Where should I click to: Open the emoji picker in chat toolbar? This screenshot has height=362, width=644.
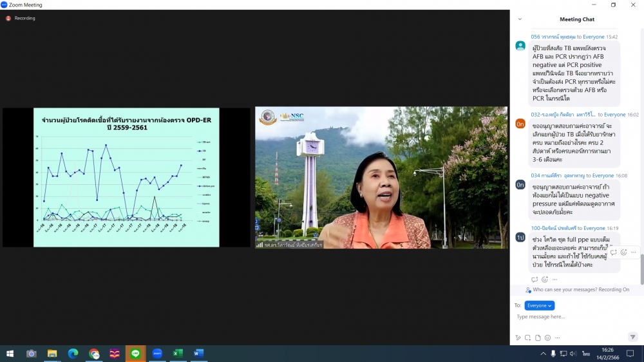pyautogui.click(x=547, y=338)
